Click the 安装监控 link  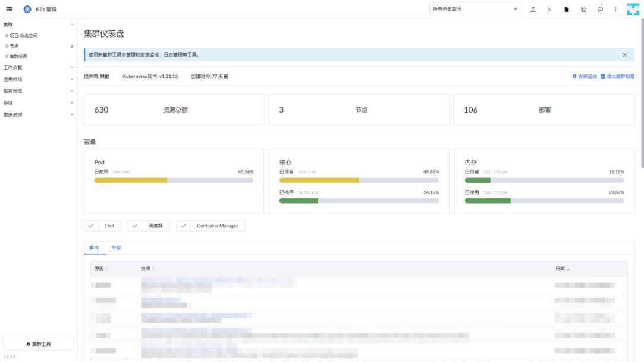click(585, 77)
